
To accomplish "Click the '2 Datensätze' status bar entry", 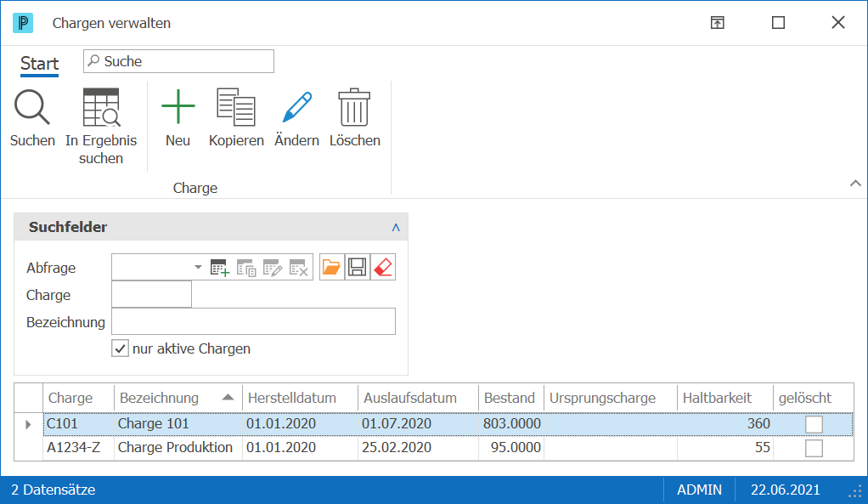I will tap(54, 490).
